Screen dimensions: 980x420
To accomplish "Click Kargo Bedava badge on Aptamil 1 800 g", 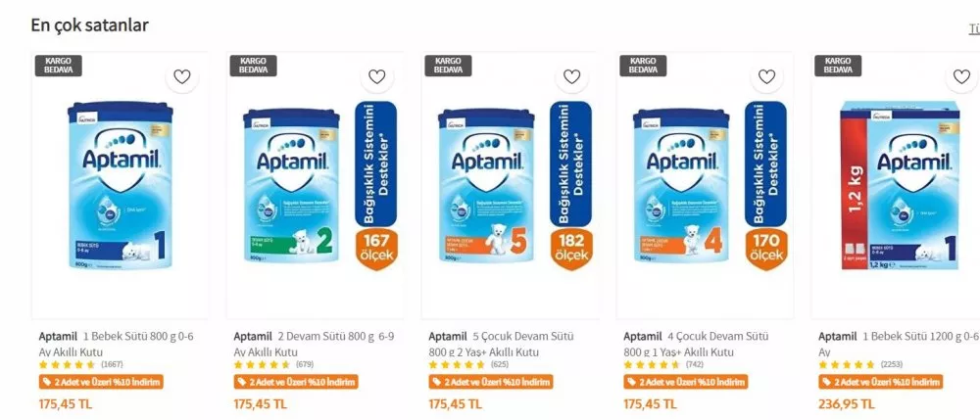I will (58, 66).
